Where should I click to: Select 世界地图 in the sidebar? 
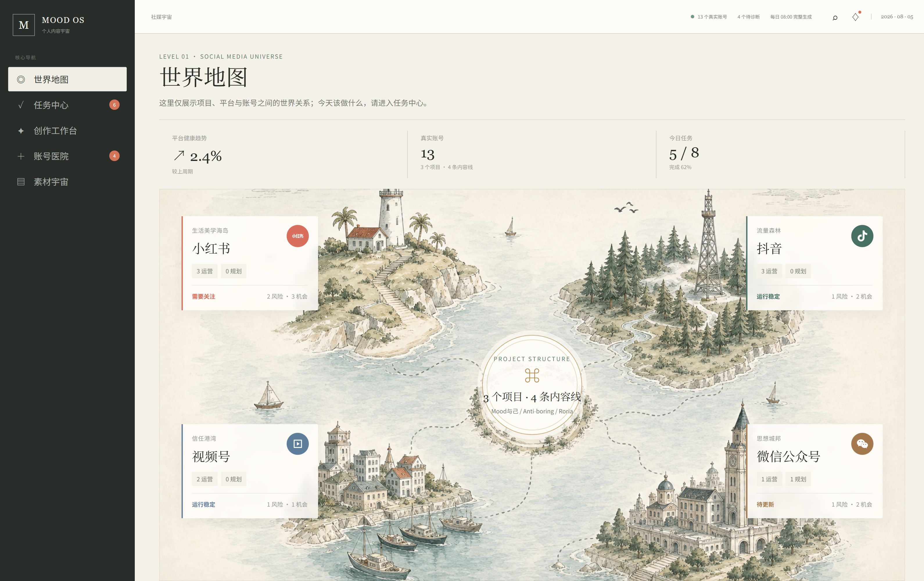pos(67,79)
